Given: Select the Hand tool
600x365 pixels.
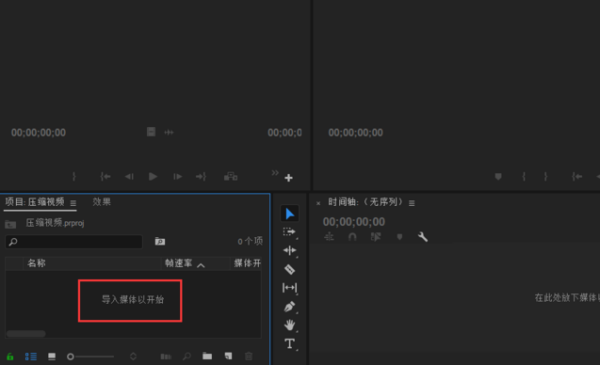Looking at the screenshot, I should point(290,325).
